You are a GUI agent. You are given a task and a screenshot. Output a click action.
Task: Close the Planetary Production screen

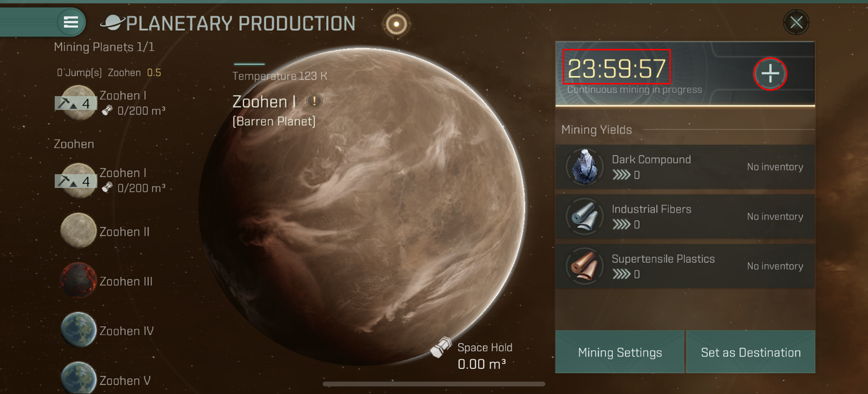[797, 23]
